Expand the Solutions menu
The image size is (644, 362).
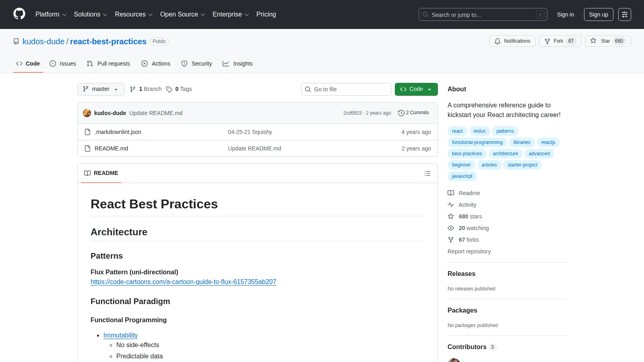(x=91, y=14)
